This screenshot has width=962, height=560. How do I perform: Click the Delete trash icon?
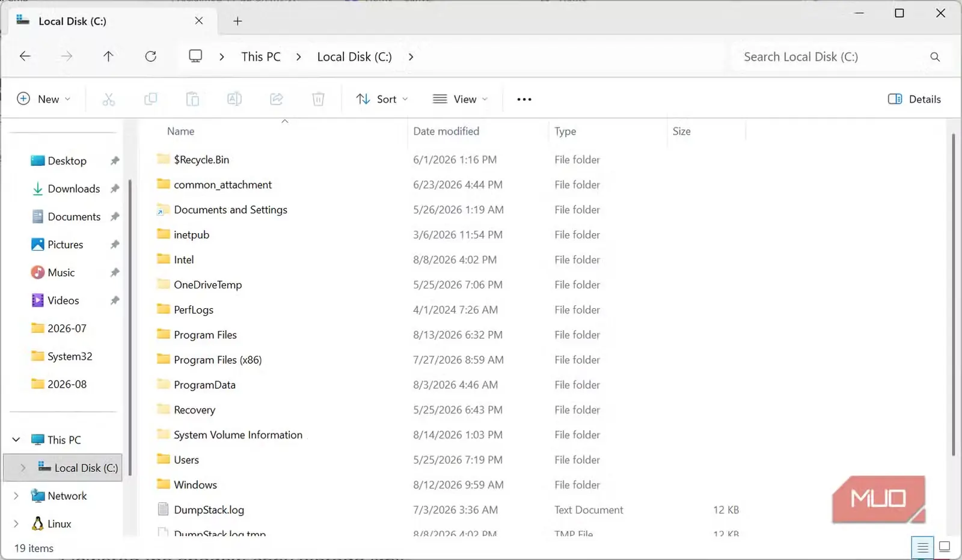(319, 99)
